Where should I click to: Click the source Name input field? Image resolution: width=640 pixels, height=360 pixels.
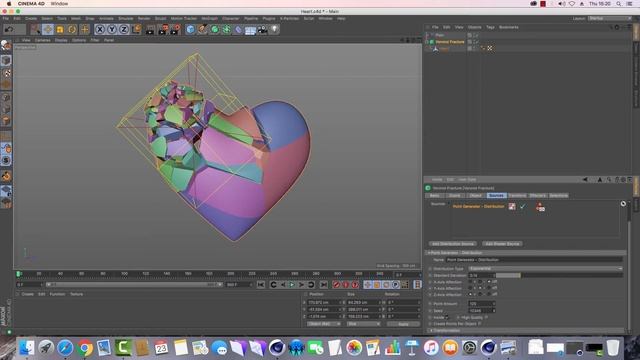coord(534,260)
